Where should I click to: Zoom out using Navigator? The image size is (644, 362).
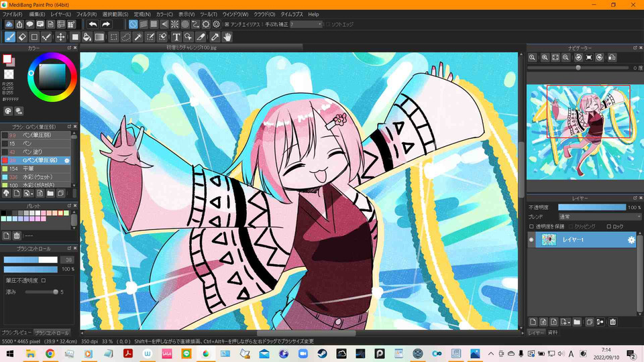pyautogui.click(x=566, y=58)
